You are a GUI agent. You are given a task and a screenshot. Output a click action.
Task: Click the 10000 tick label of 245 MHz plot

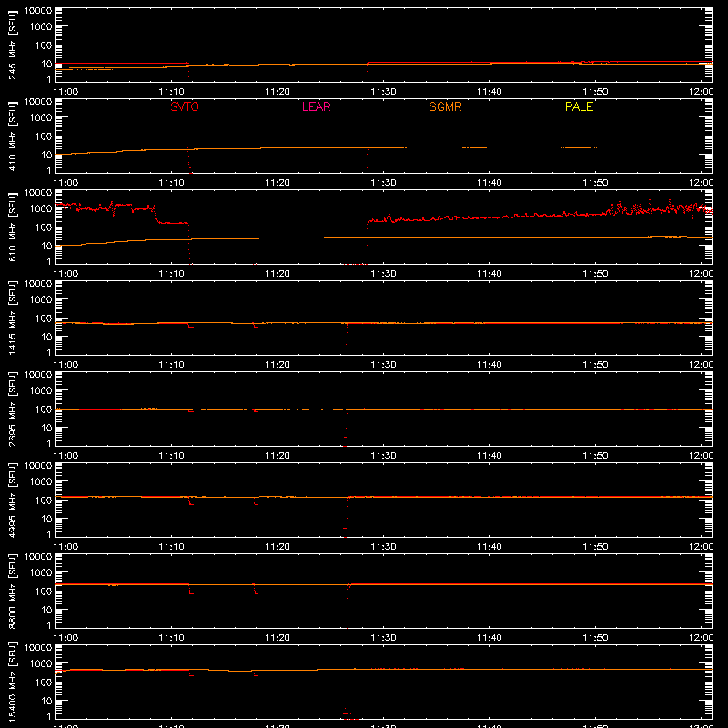point(38,11)
